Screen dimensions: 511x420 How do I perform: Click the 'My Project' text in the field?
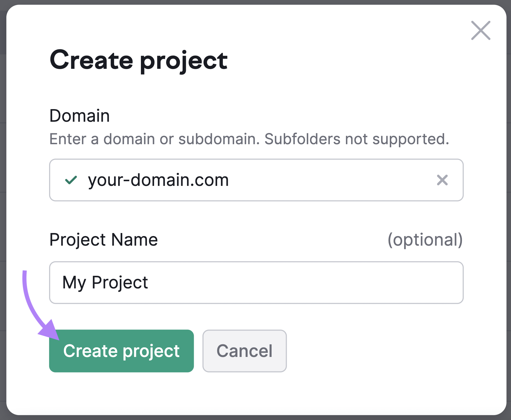(105, 282)
